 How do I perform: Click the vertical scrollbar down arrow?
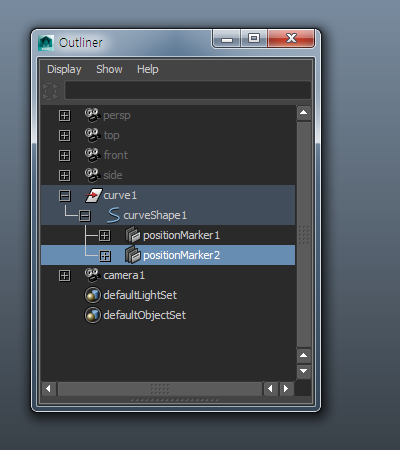coord(303,371)
